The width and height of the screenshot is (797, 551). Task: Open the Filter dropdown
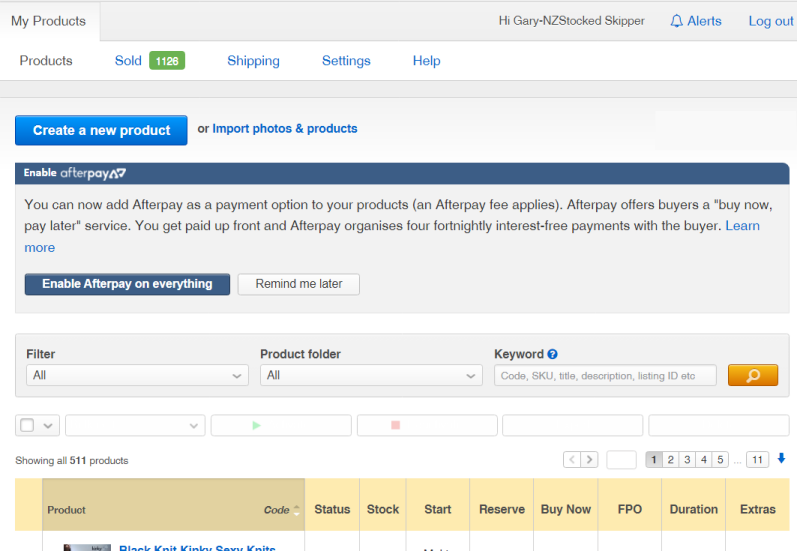click(x=137, y=375)
